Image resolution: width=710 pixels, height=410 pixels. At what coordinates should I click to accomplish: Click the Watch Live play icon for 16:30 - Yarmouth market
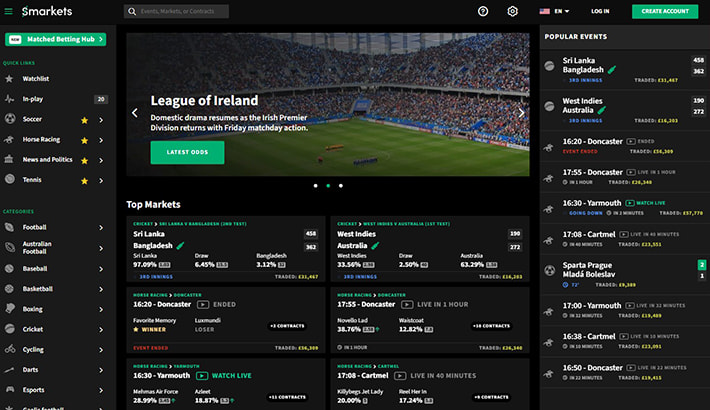[x=202, y=376]
